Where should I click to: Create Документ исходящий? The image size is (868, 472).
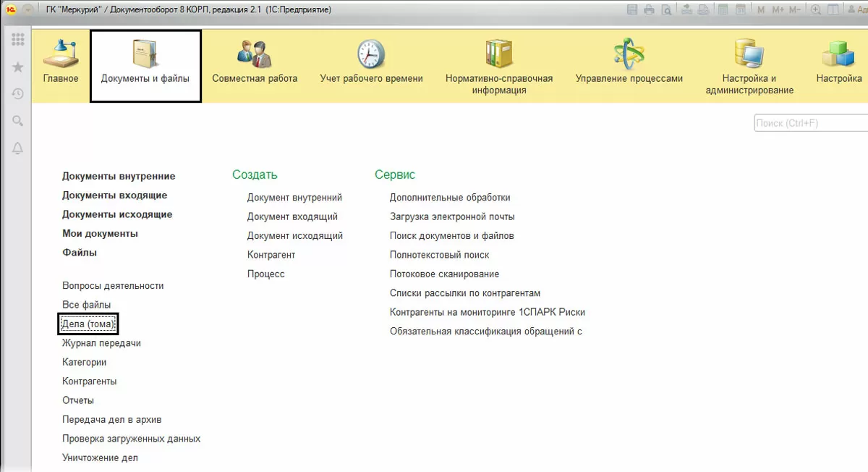295,236
